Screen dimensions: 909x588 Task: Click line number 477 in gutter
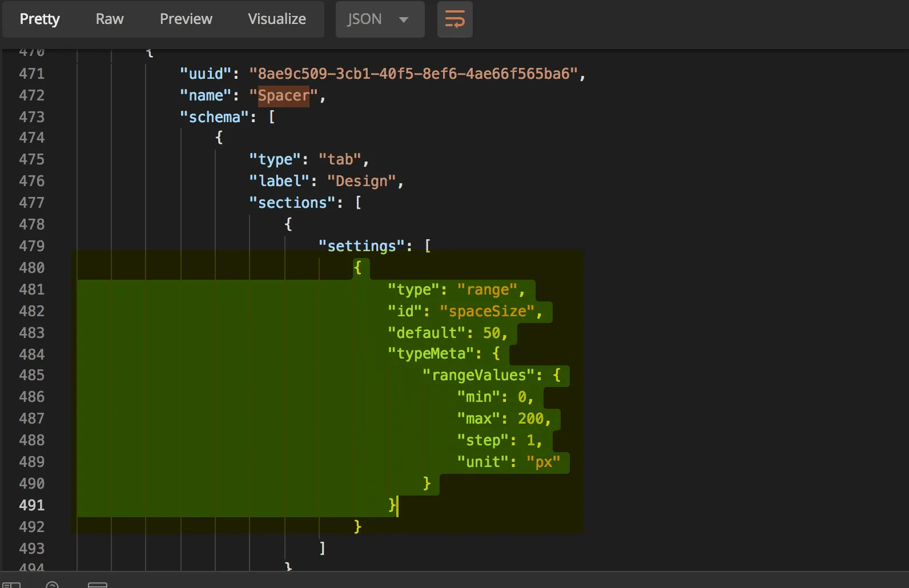tap(32, 203)
